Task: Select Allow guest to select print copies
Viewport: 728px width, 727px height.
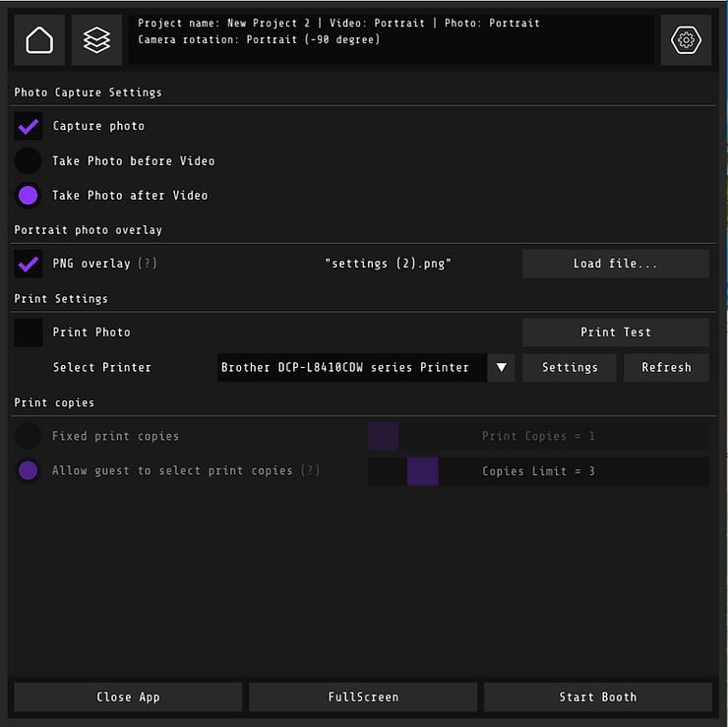Action: click(x=29, y=471)
